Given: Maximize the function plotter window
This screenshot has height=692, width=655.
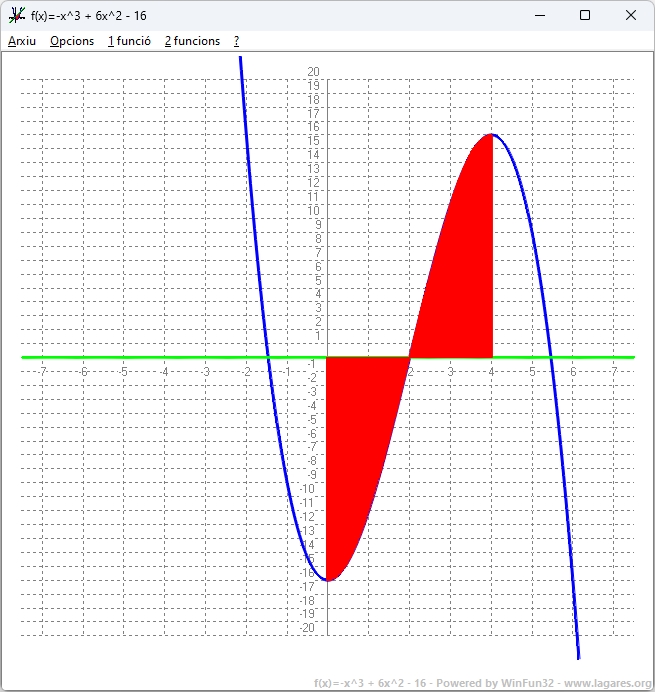Looking at the screenshot, I should [x=585, y=15].
